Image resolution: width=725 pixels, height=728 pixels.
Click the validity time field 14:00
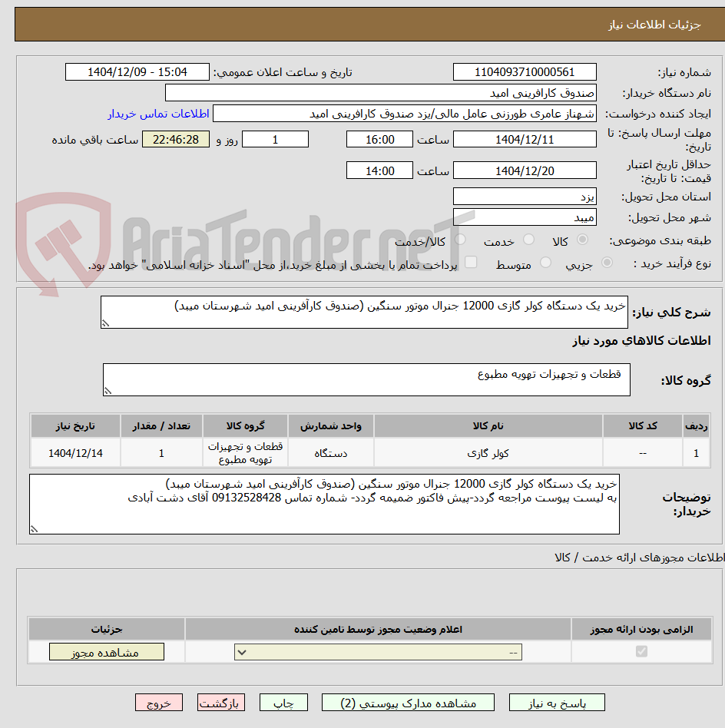tap(379, 170)
